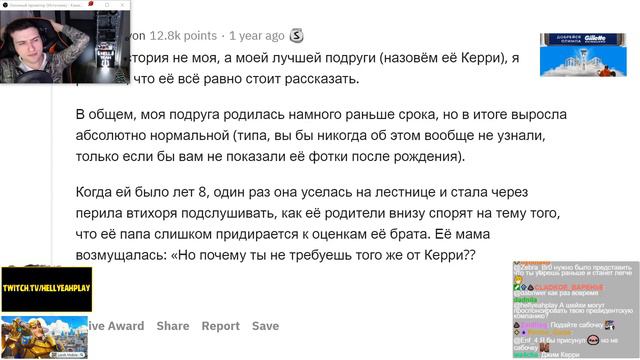Click the red username in stream chat
Screen dimensions: 640x360
coord(569,287)
